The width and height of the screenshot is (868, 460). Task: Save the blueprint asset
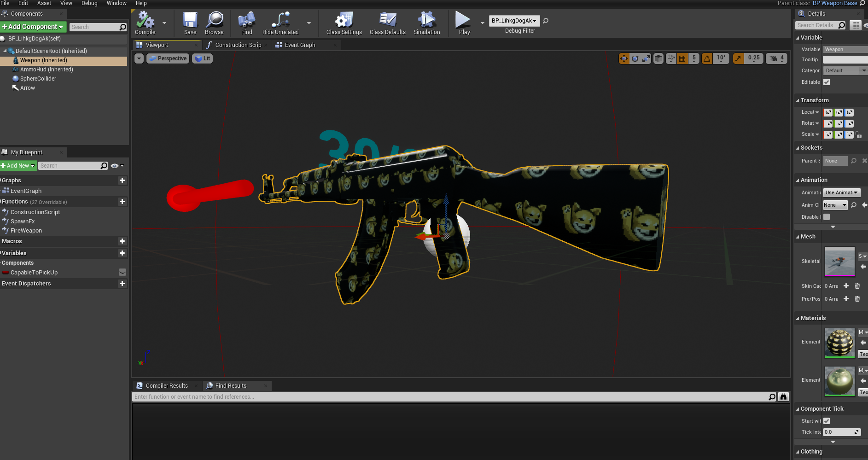pyautogui.click(x=190, y=23)
